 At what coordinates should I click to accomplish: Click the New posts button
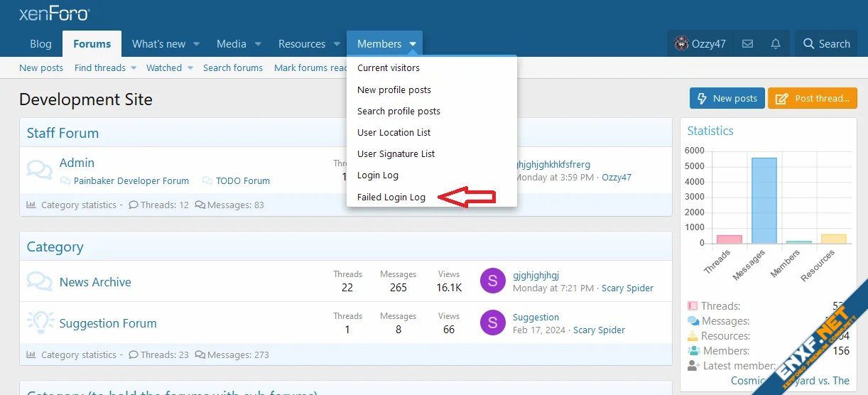point(727,99)
